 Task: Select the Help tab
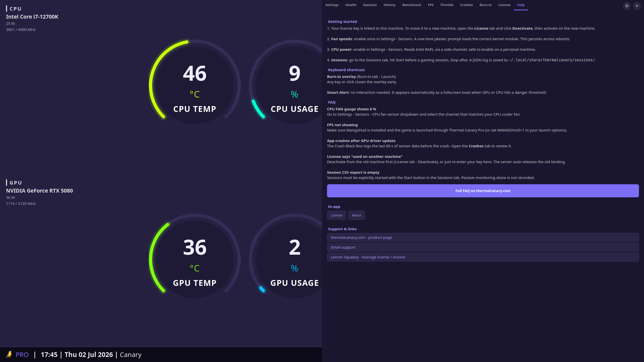[x=521, y=5]
